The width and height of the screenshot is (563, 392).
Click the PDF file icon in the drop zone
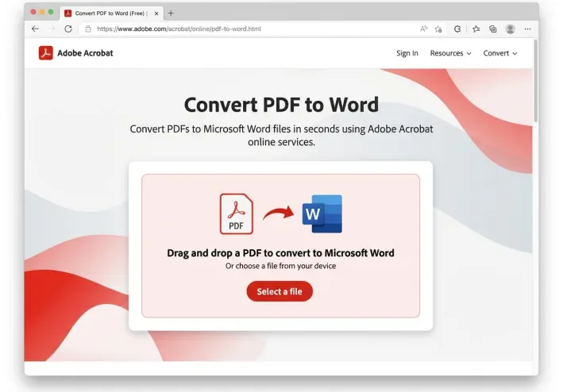(237, 213)
